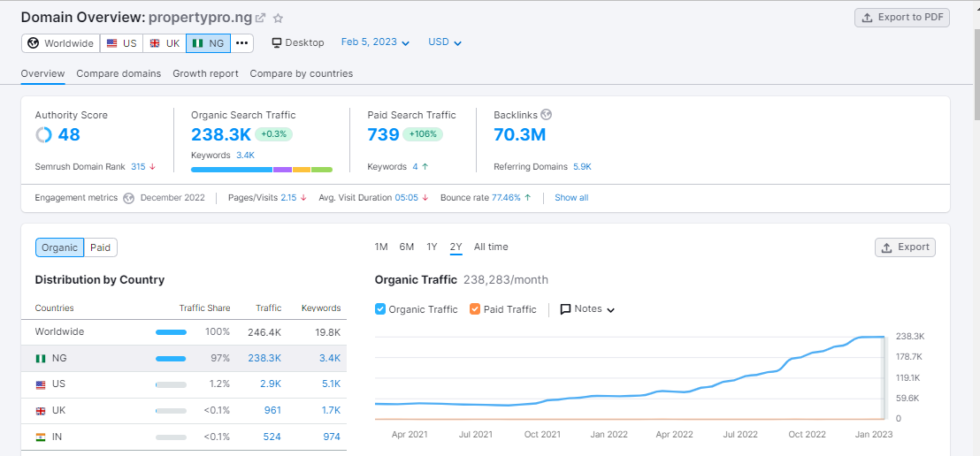Screen dimensions: 980x456
Task: Click the Worldwide globe icon
Action: pos(33,43)
